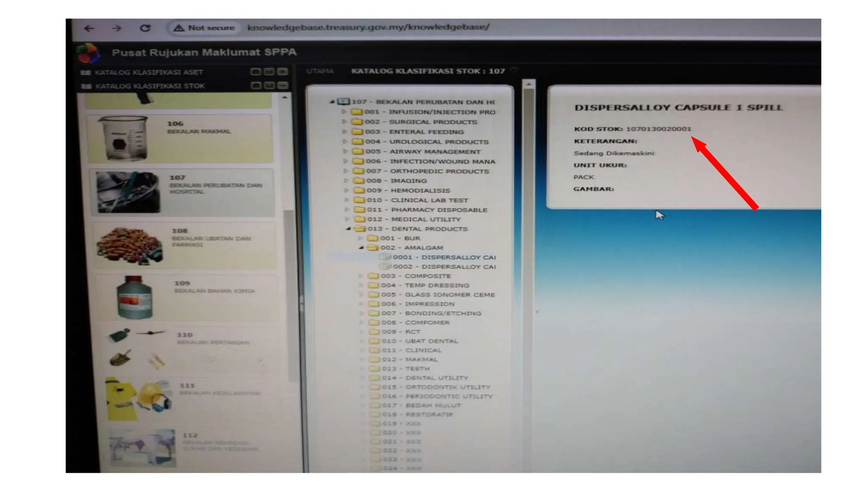868x488 pixels.
Task: Expand the 002 Surgical Products folder
Action: pos(344,122)
